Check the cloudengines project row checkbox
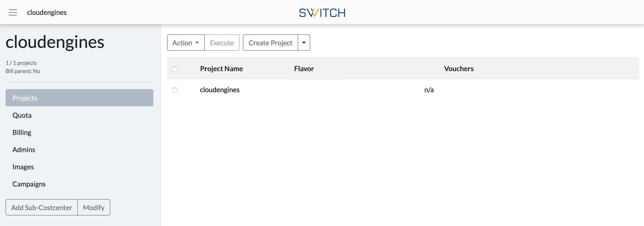The width and height of the screenshot is (644, 226). 175,90
